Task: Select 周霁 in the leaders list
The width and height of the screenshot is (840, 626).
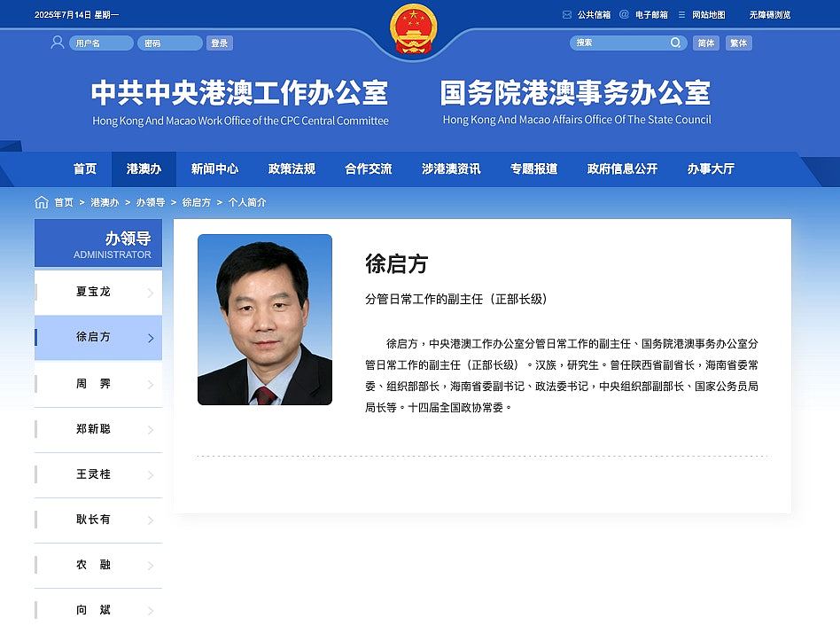Action: 98,384
